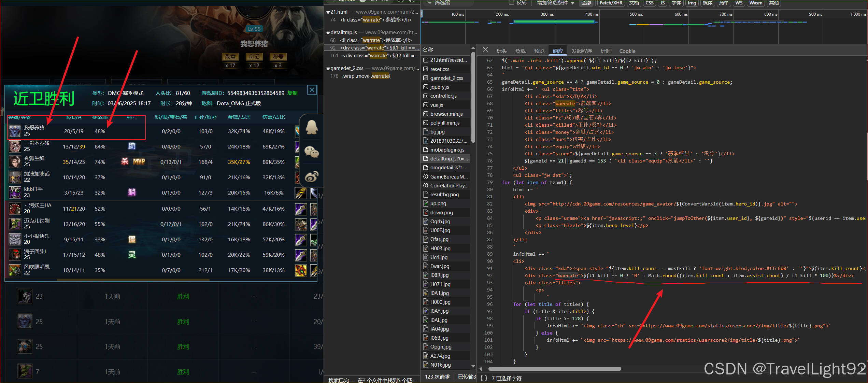868x383 pixels.
Task: Toggle the 反转 invert checkbox
Action: (x=511, y=3)
